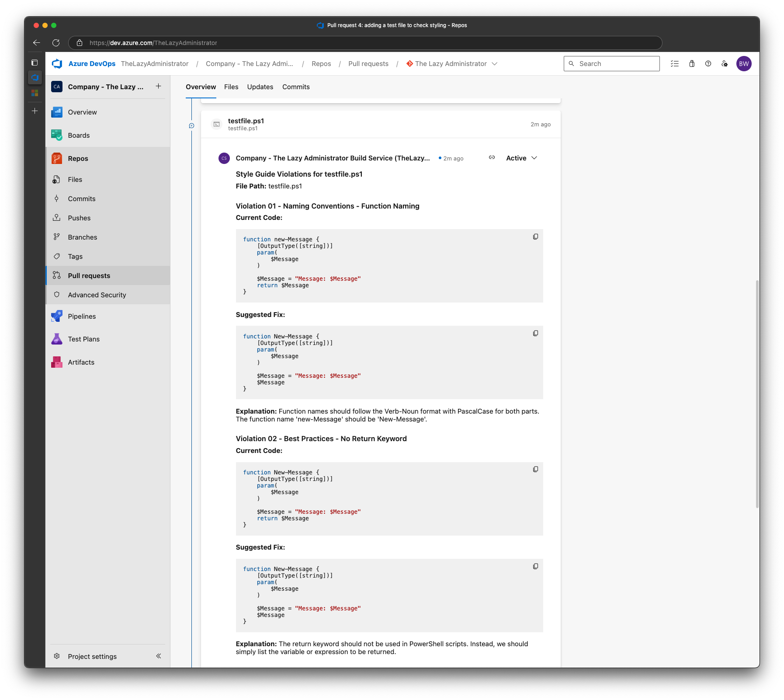Copy the Violation 01 Suggested Fix block
This screenshot has height=700, width=784.
click(x=535, y=334)
